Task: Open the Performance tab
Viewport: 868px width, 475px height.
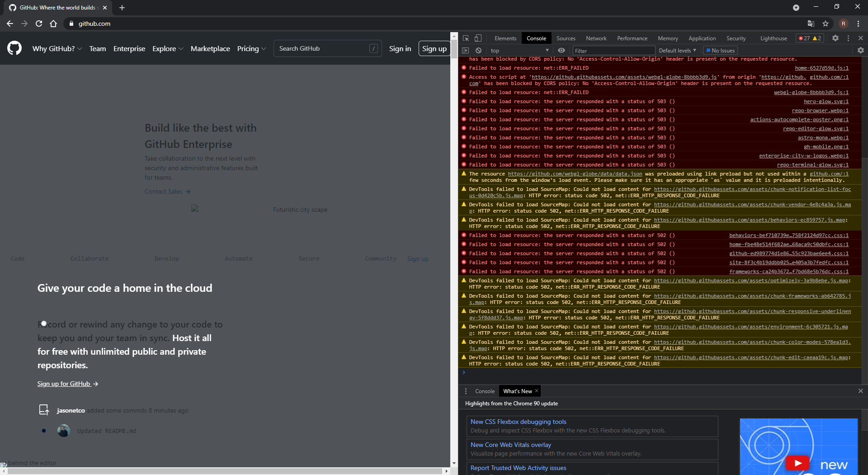Action: coord(632,38)
